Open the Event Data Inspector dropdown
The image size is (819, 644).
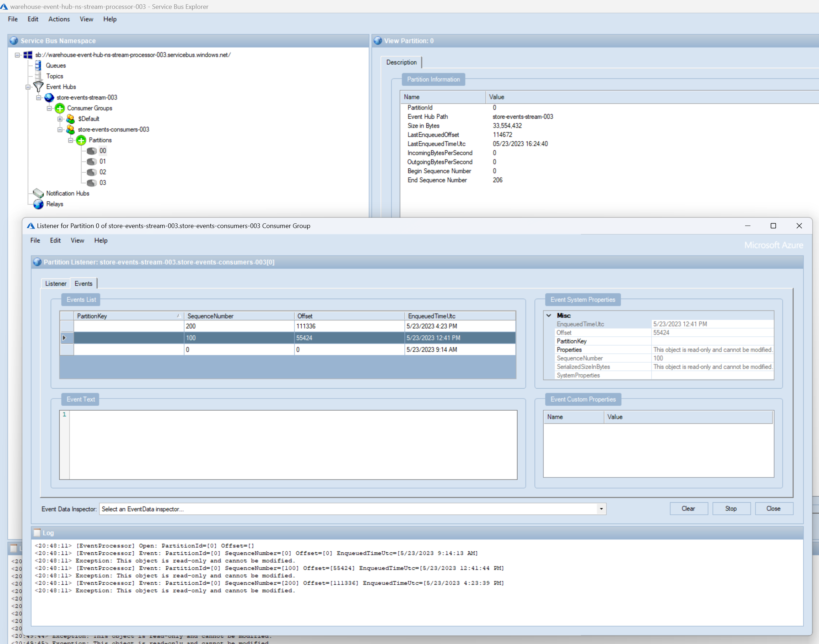601,509
